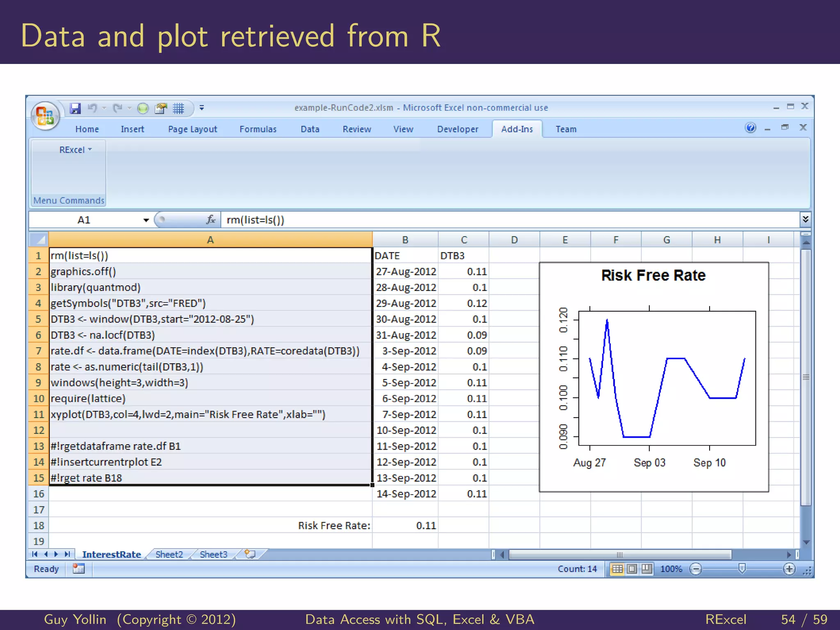Zoom in with the plus button

[x=789, y=569]
